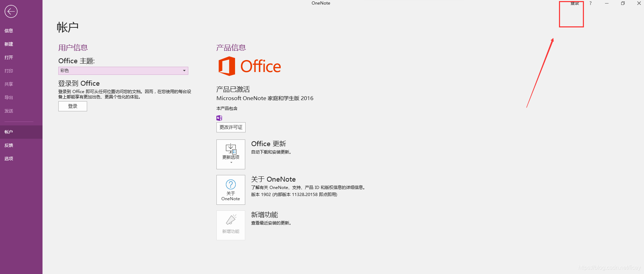
Task: Click the Office logo
Action: (249, 66)
